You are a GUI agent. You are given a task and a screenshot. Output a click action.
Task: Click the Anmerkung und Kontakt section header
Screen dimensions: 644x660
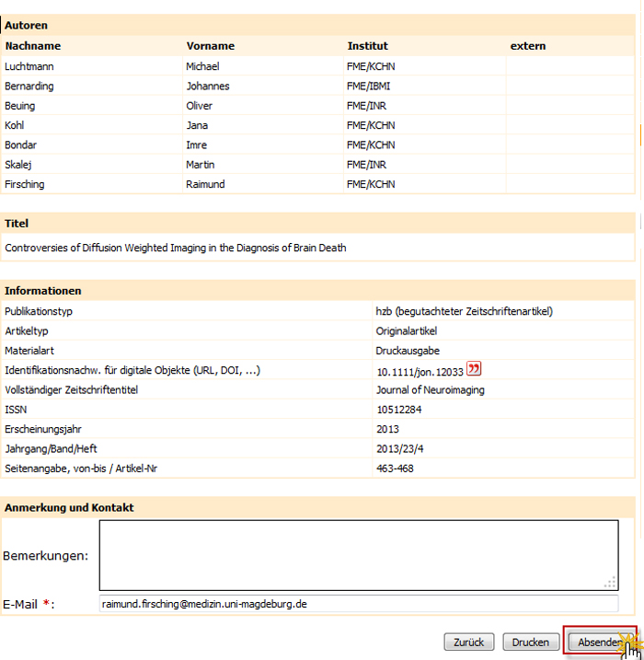tap(69, 508)
